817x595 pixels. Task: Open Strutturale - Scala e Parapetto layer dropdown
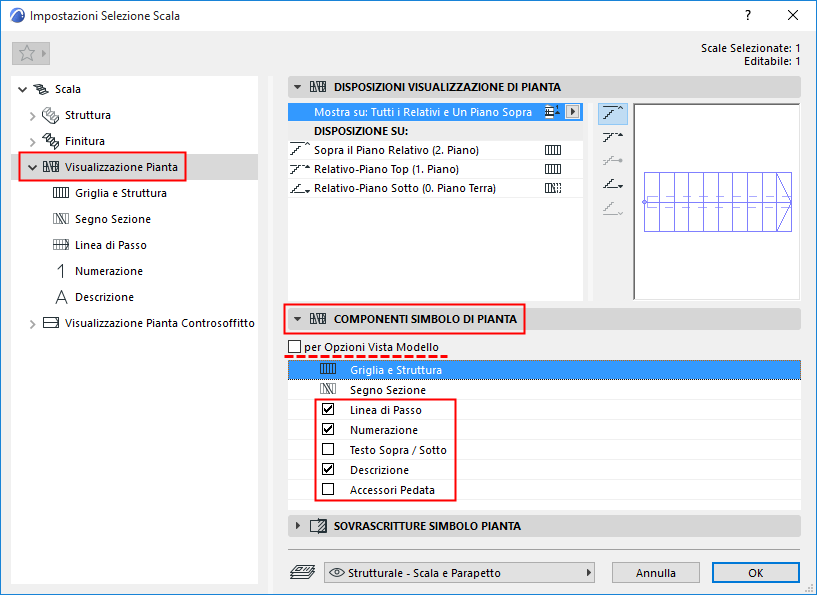click(x=459, y=573)
